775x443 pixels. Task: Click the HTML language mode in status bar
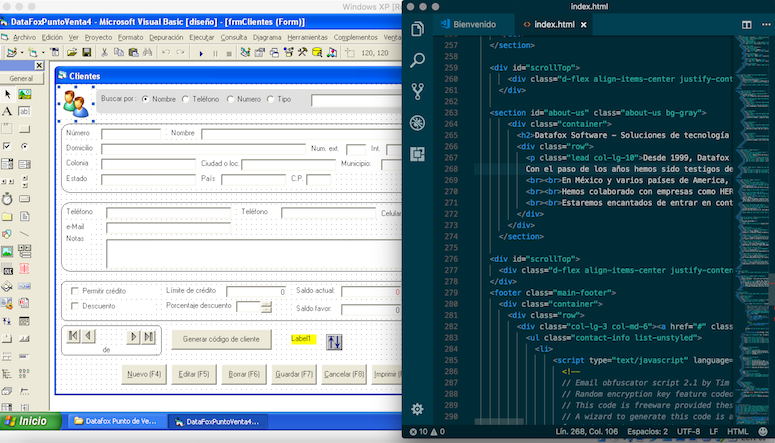[x=737, y=431]
